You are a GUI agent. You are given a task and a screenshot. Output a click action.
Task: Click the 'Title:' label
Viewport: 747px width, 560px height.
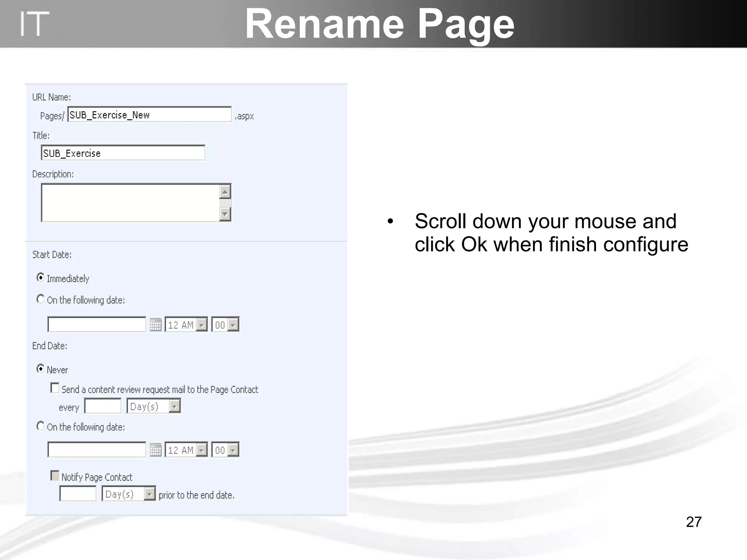tap(41, 136)
